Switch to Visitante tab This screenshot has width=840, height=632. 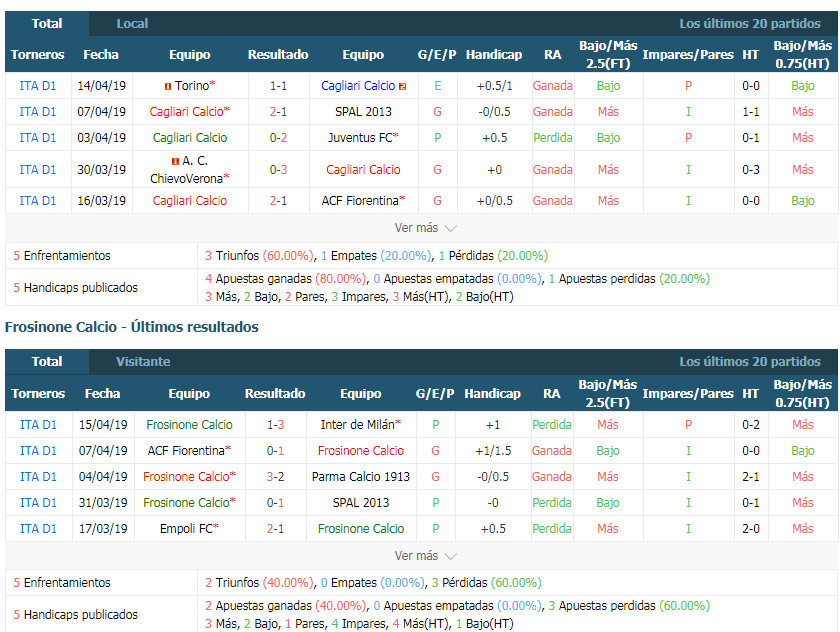click(143, 362)
